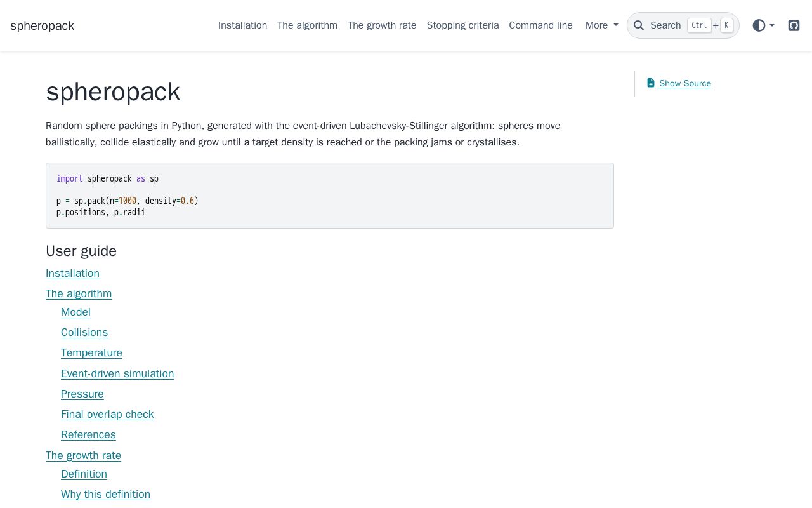Click the Show Source document icon
This screenshot has width=812, height=508.
click(x=651, y=83)
